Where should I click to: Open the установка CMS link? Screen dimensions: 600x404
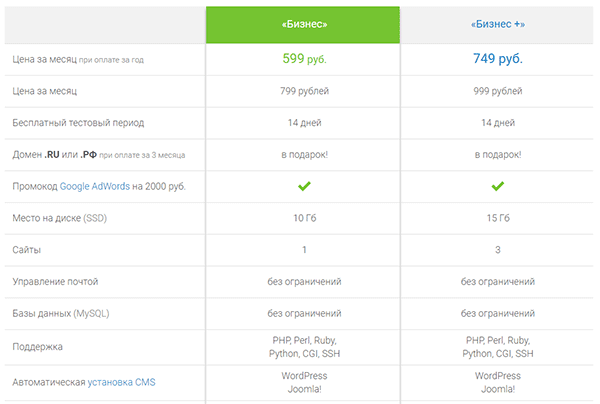click(x=121, y=382)
